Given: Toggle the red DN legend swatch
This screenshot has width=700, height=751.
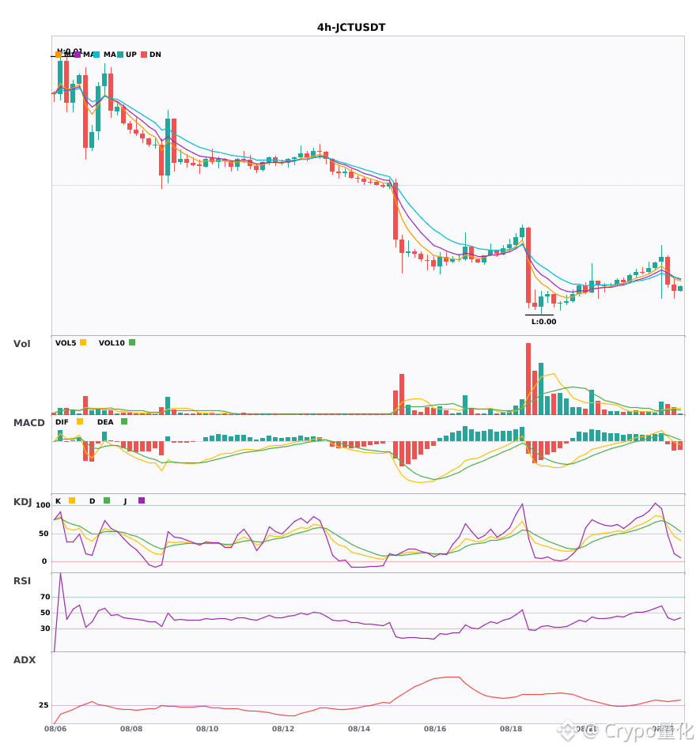Looking at the screenshot, I should (144, 55).
